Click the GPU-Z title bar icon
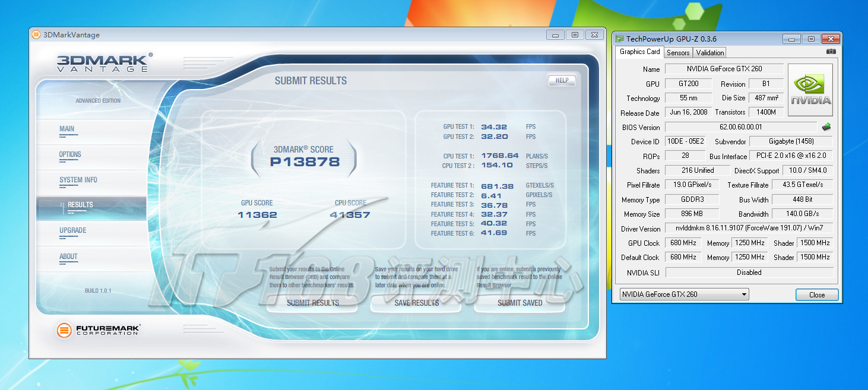 pyautogui.click(x=619, y=39)
